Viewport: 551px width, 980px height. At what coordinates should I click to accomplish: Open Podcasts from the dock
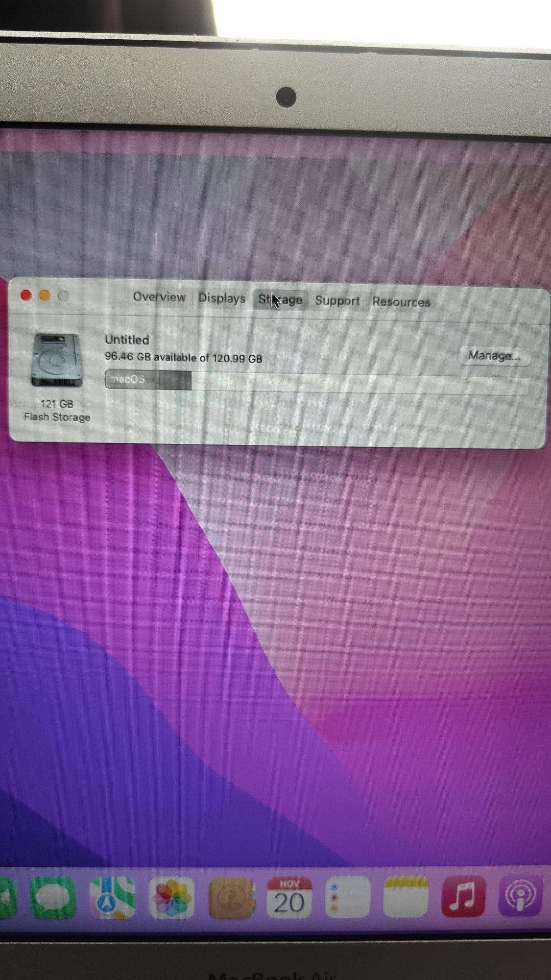(x=520, y=895)
